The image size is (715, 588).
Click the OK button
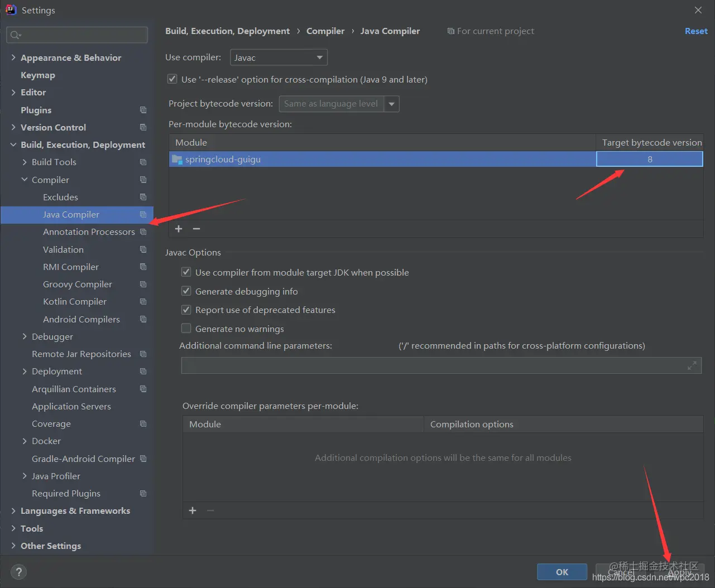[x=562, y=572]
